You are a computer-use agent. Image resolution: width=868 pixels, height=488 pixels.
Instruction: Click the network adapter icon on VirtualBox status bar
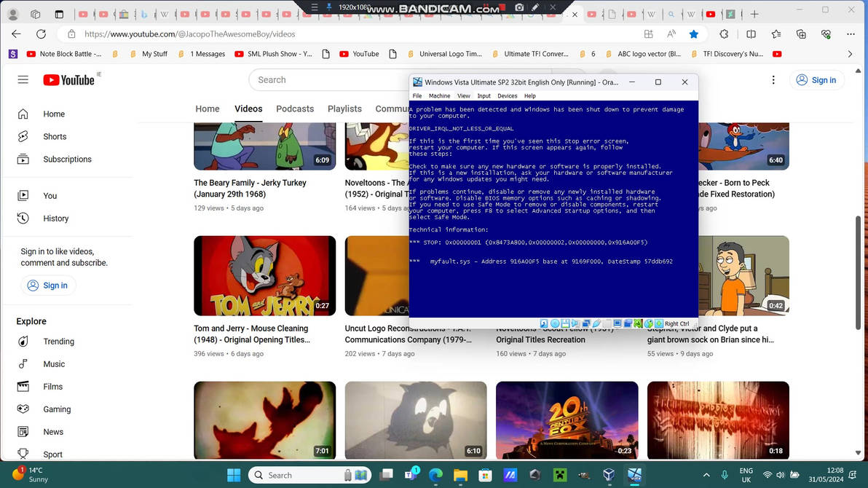(585, 323)
